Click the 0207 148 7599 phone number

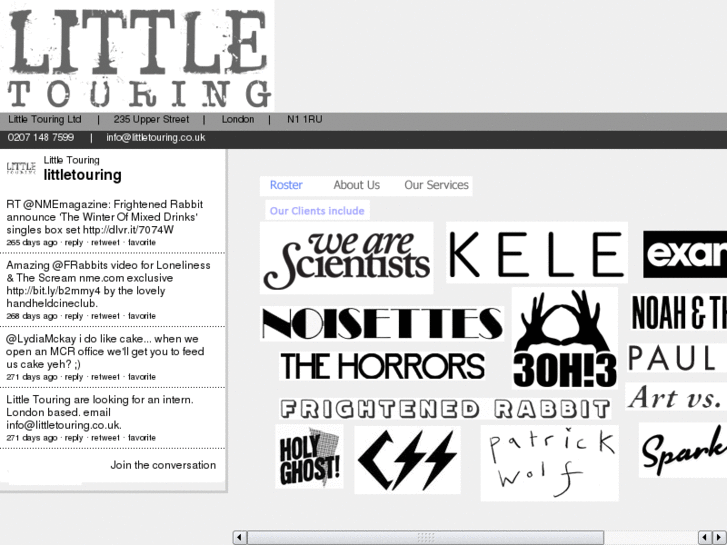pos(41,137)
